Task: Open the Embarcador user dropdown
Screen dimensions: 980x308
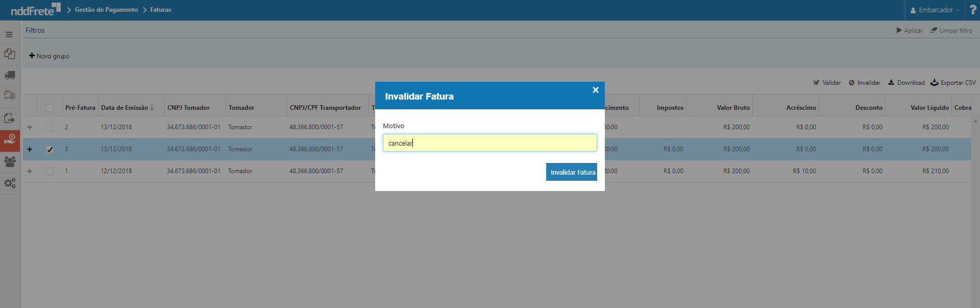Action: coord(935,10)
